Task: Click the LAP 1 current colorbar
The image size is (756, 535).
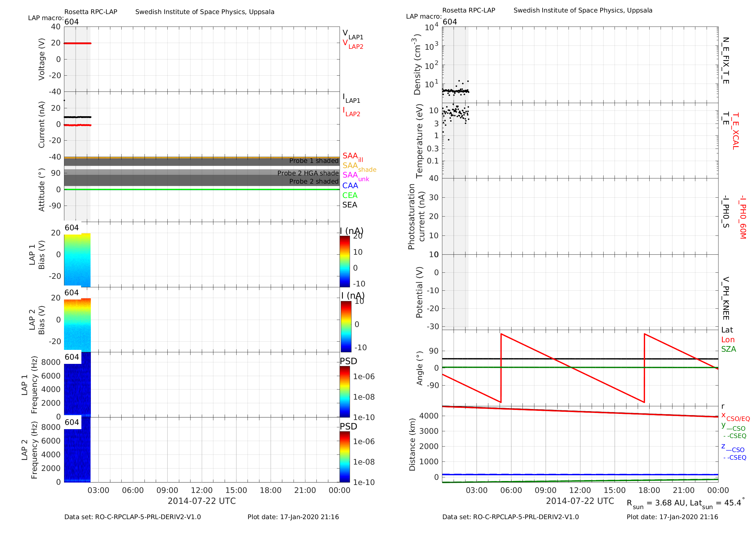Action: point(344,261)
